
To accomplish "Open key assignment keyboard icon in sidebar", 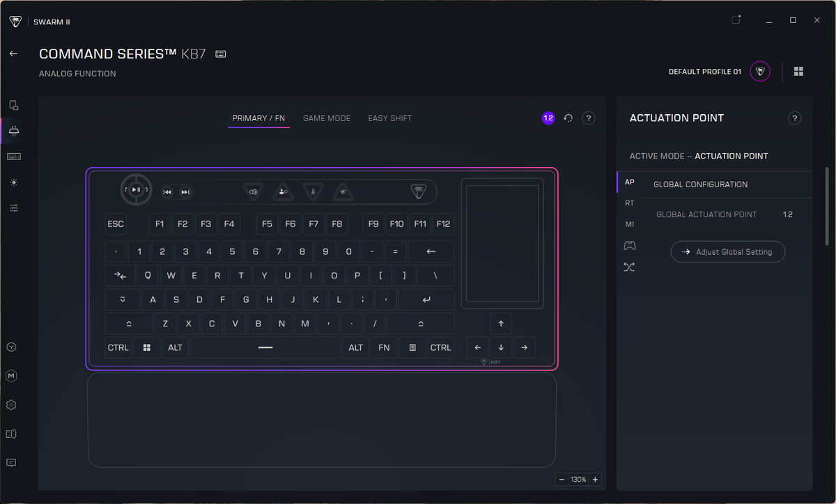I will coord(13,157).
